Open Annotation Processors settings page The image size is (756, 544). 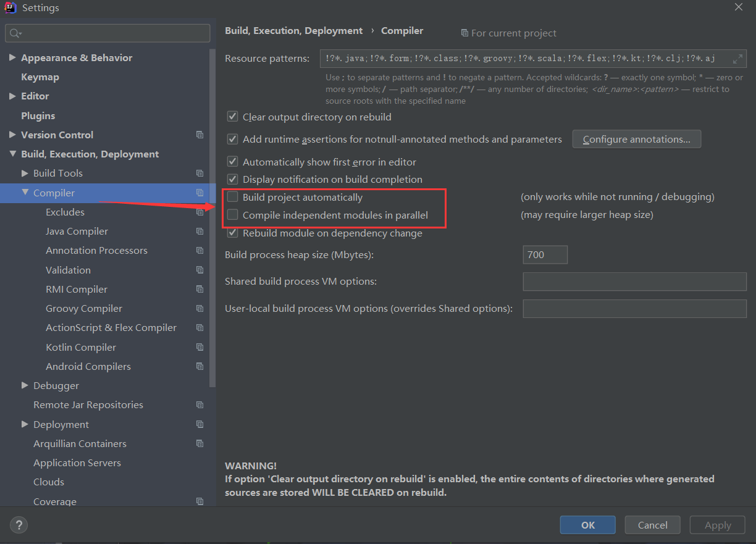96,250
